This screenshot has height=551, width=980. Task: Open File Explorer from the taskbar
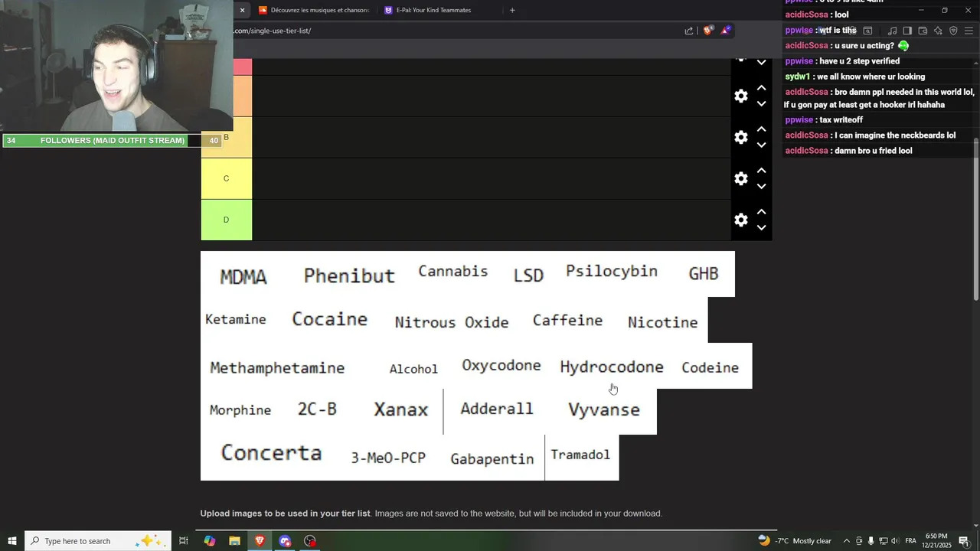[x=234, y=541]
